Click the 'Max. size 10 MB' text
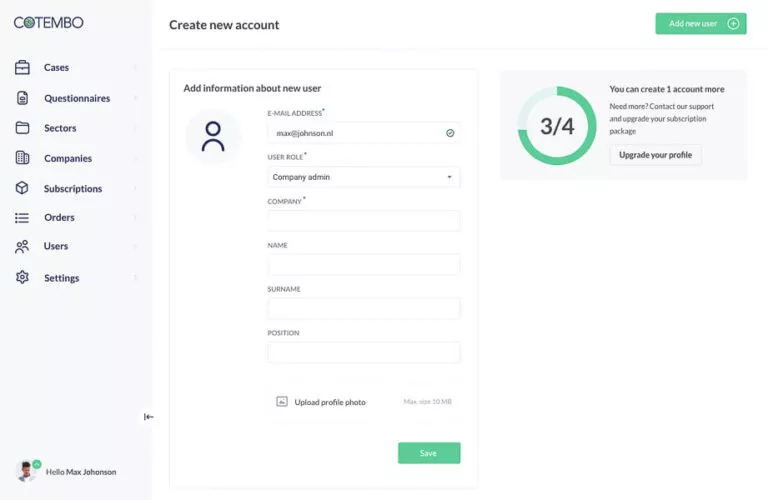This screenshot has height=500, width=768. [428, 402]
